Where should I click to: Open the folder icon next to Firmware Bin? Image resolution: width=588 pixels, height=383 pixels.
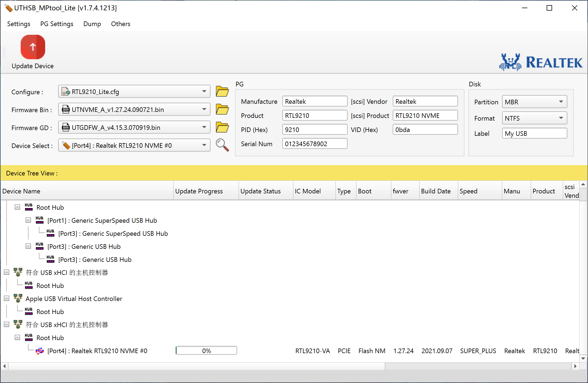click(x=222, y=109)
